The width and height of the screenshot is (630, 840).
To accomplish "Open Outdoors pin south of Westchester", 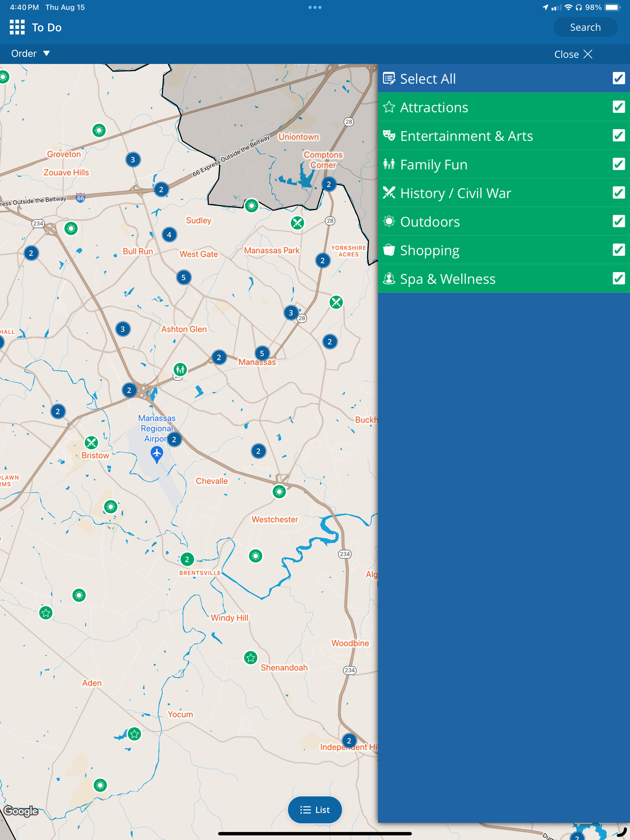I will 255,556.
